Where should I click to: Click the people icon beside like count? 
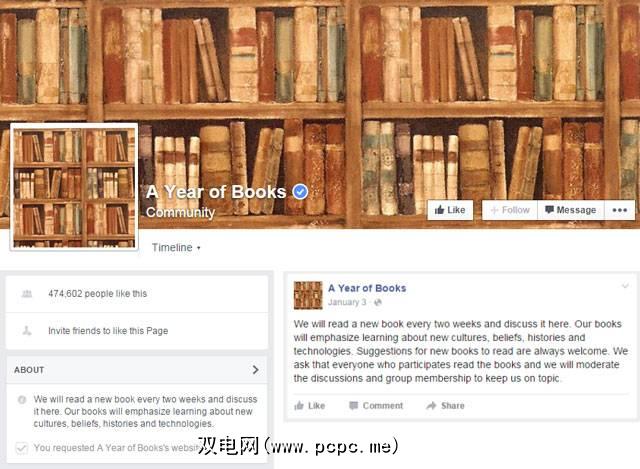click(x=27, y=293)
